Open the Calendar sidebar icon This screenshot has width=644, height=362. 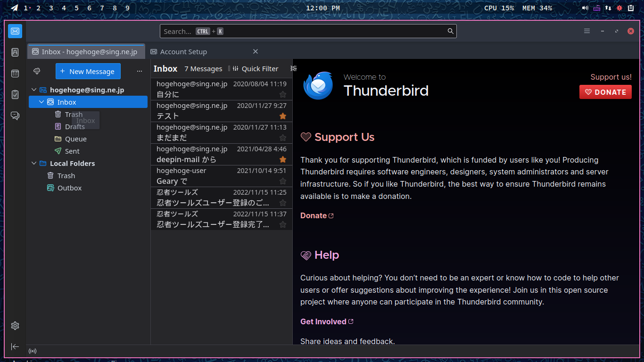15,74
